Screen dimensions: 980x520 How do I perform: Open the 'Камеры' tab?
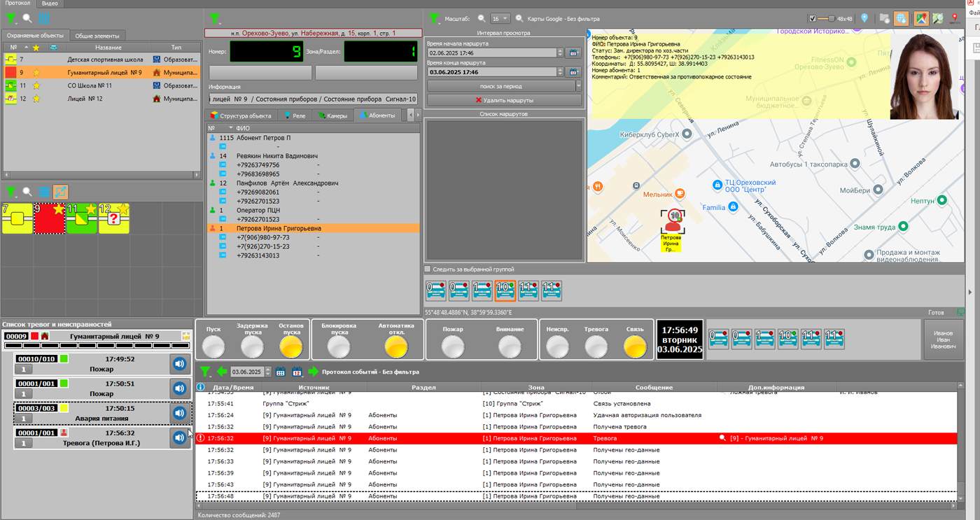332,115
